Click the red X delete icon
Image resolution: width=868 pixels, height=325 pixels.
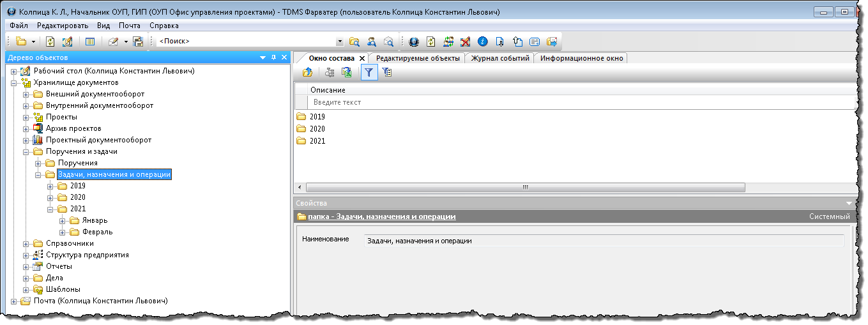[x=465, y=42]
